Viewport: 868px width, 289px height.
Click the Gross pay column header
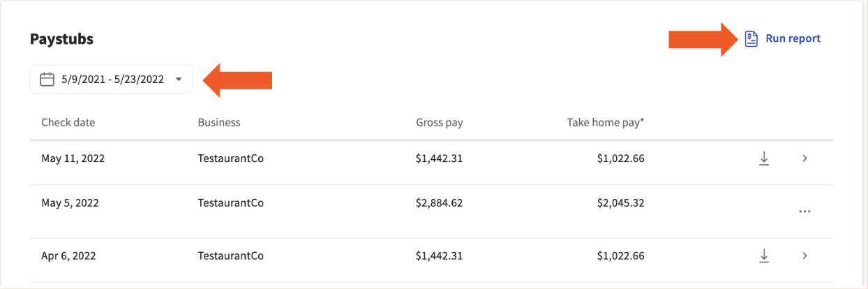(x=440, y=122)
